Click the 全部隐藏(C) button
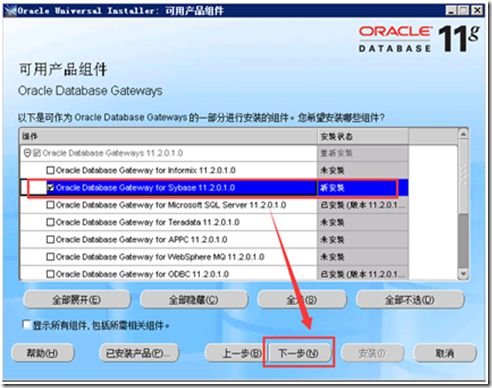The image size is (492, 388). [194, 300]
